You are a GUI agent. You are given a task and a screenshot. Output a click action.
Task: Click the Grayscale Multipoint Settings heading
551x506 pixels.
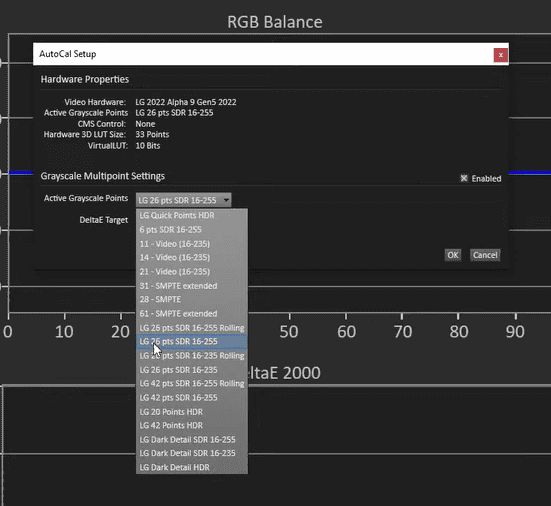tap(103, 176)
